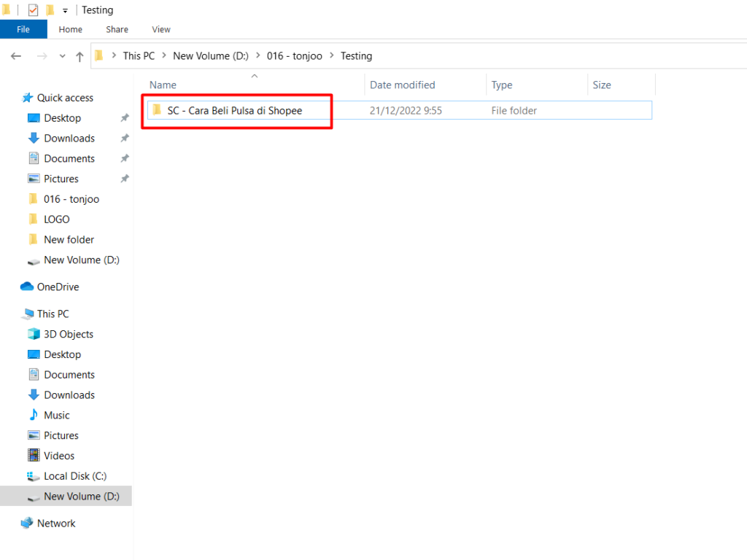Open the Downloads folder in Quick access

(69, 138)
